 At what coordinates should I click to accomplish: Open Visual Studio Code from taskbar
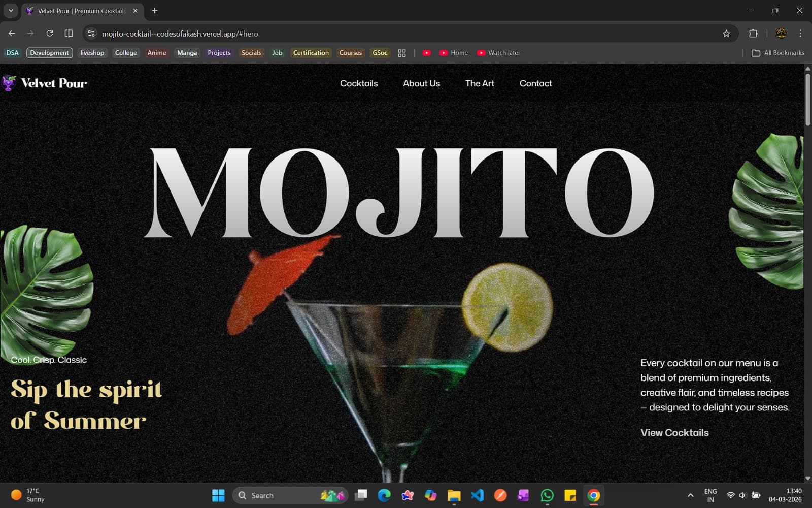pos(477,495)
